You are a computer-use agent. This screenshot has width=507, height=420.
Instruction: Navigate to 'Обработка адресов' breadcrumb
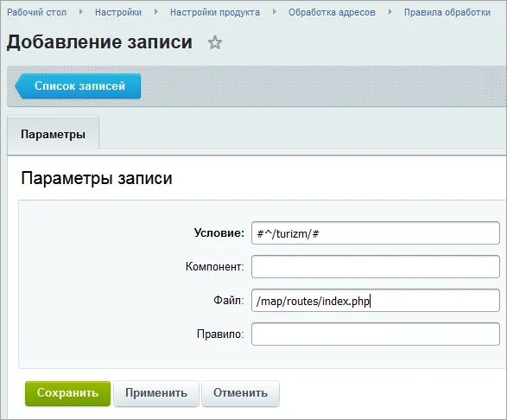pos(332,12)
